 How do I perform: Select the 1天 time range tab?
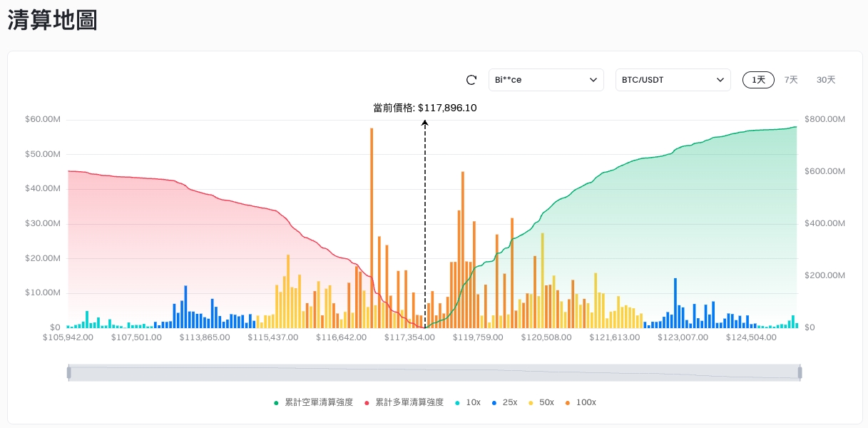(x=758, y=80)
